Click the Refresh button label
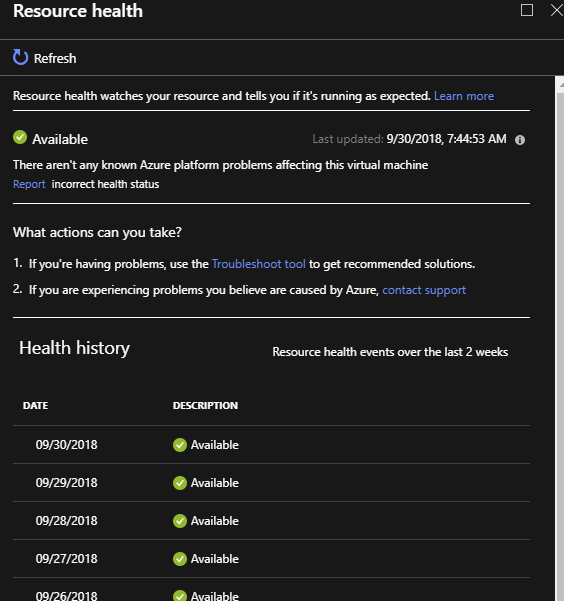This screenshot has width=564, height=601. click(x=55, y=59)
